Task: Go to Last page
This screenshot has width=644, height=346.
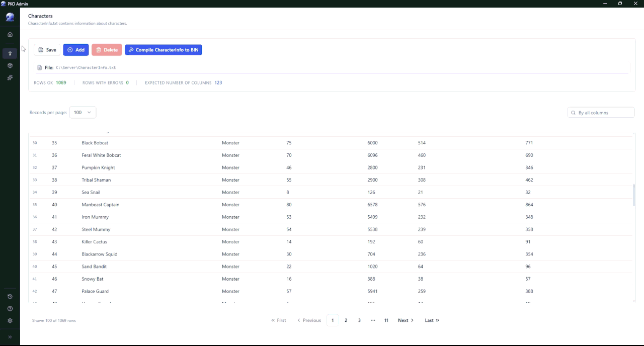Action: [x=432, y=320]
